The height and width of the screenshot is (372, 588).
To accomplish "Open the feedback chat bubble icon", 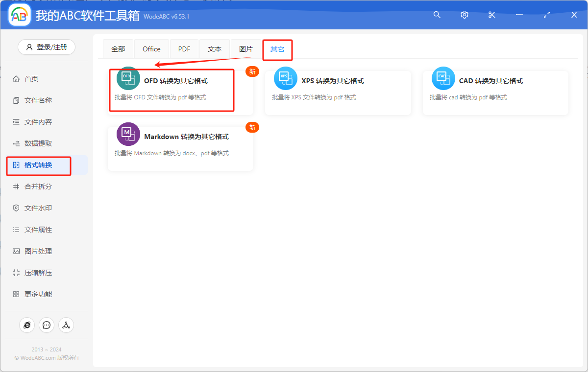I will click(47, 325).
